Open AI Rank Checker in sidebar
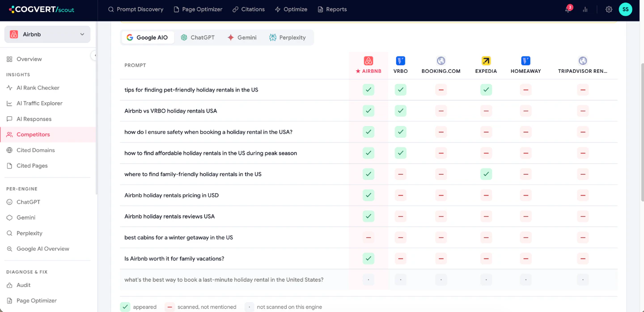 coord(47,88)
